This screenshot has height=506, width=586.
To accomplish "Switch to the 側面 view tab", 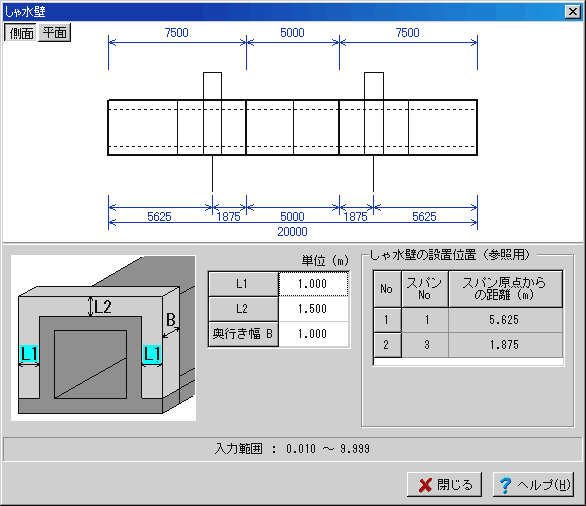I will click(21, 33).
